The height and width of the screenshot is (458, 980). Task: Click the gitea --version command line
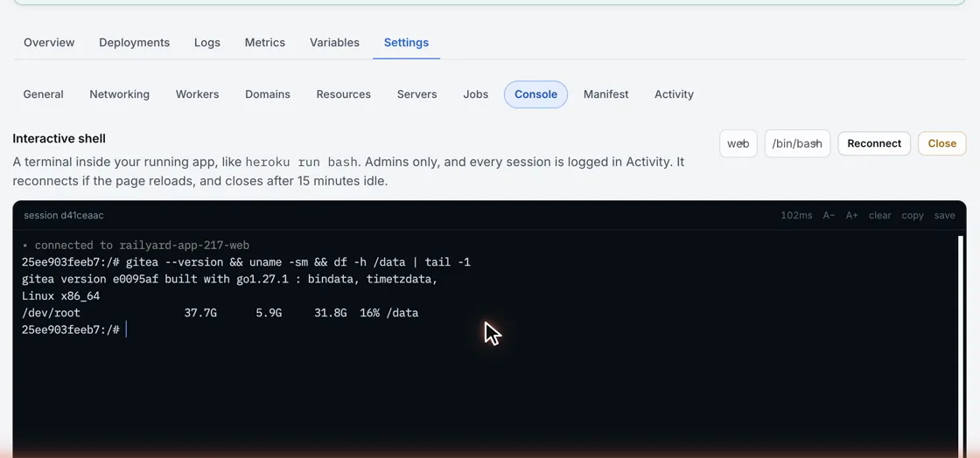click(246, 262)
